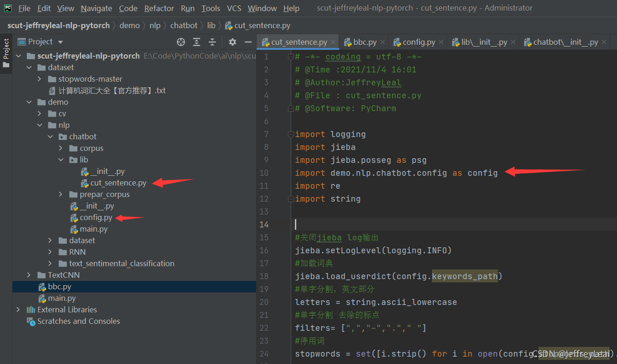Click the locate current file target icon
The width and height of the screenshot is (617, 364).
181,42
